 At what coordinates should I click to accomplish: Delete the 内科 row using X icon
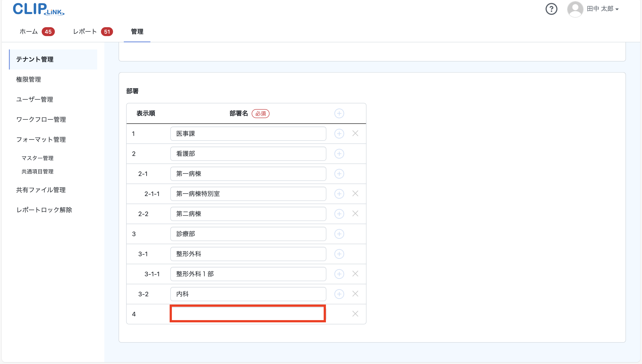[x=355, y=294]
